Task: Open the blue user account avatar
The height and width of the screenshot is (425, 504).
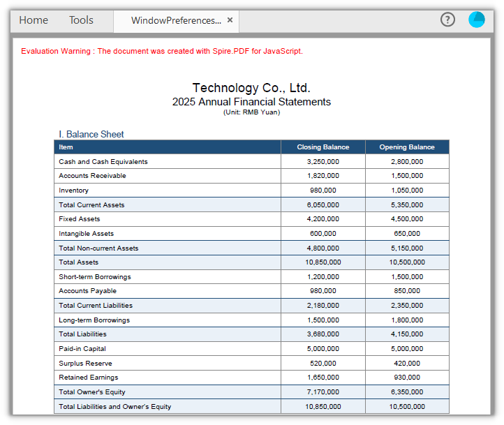Action: (476, 20)
